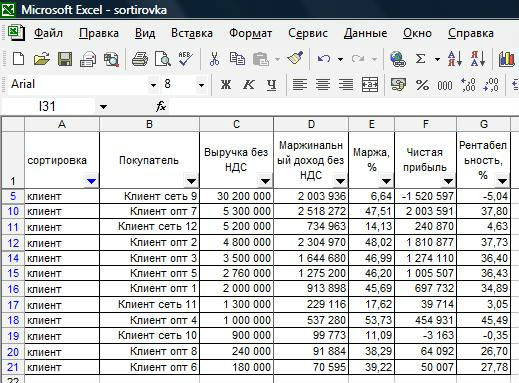This screenshot has height=383, width=519.
Task: Click the AutoSum sigma icon
Action: (421, 59)
